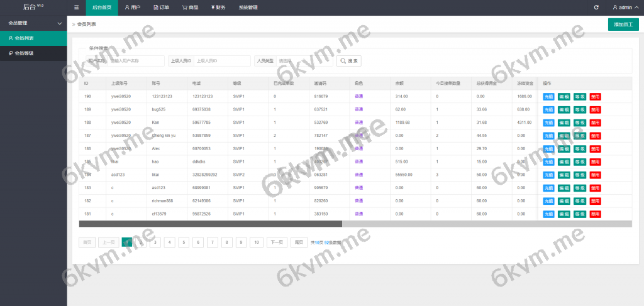This screenshot has width=644, height=306.
Task: Click the refresh icon in top bar
Action: tap(596, 8)
